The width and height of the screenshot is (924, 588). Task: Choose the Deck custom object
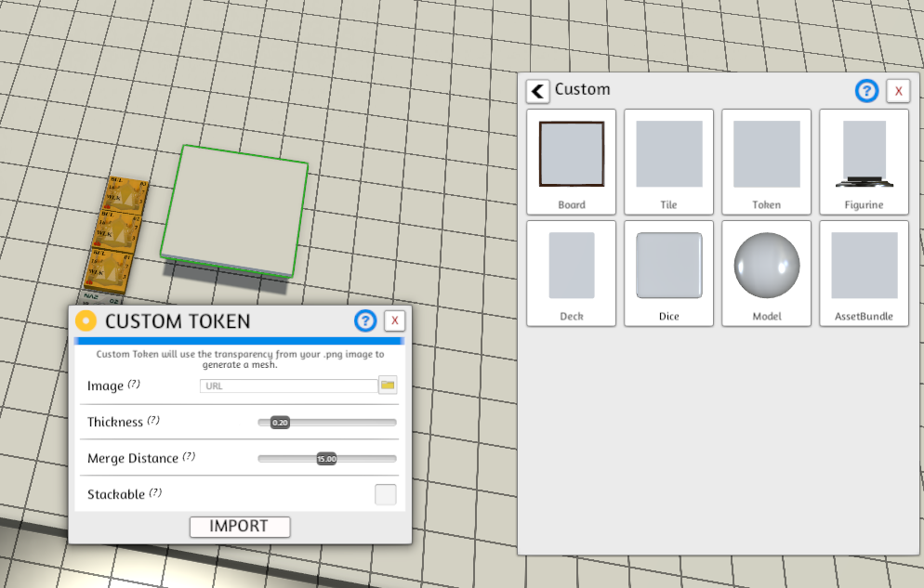pos(571,274)
